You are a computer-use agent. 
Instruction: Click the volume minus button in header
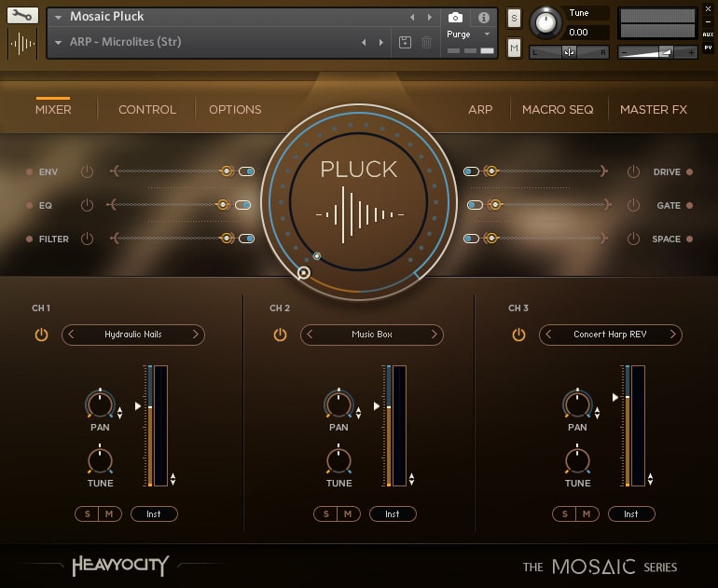point(624,53)
